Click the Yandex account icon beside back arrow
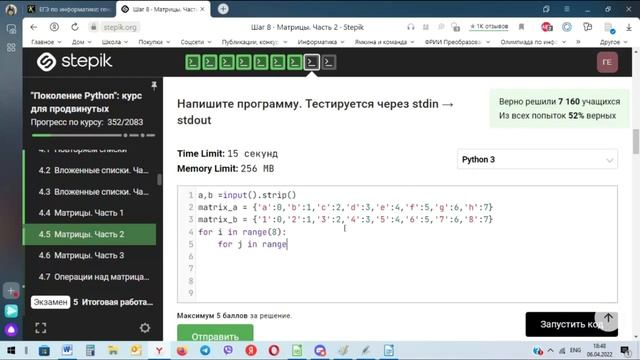This screenshot has width=640, height=360. [x=54, y=27]
